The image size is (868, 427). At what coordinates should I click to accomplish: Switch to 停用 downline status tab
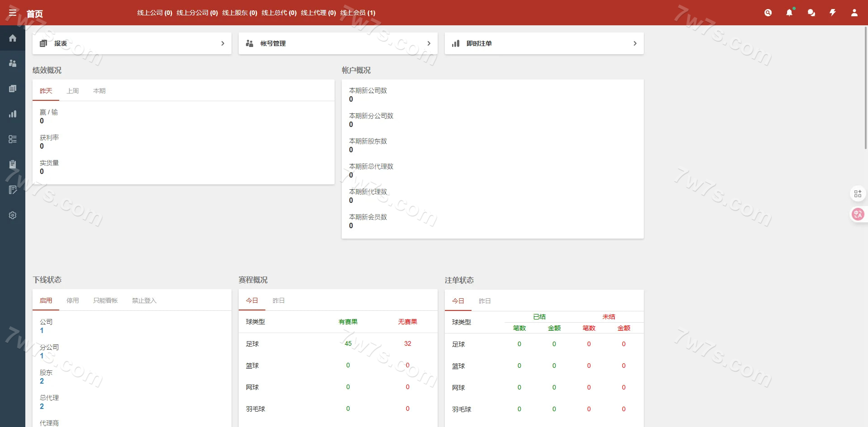click(x=73, y=300)
